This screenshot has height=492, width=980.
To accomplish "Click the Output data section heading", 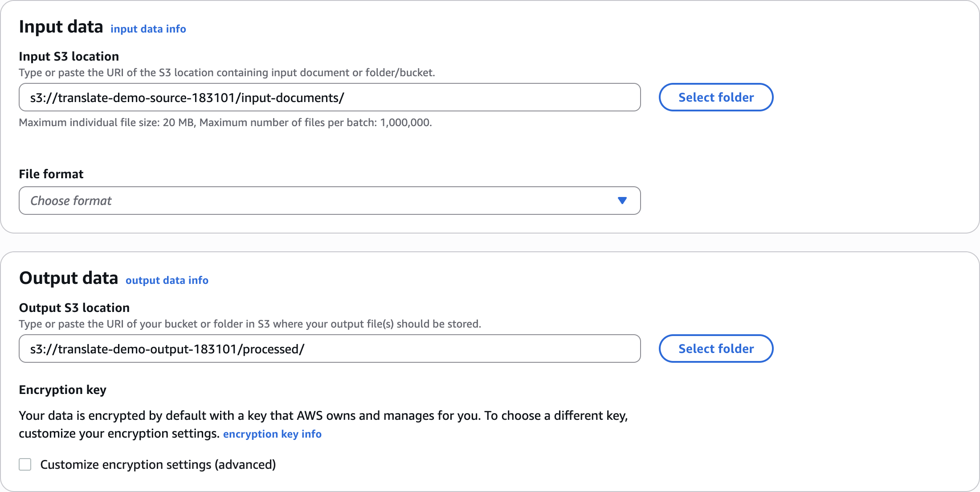I will coord(69,279).
